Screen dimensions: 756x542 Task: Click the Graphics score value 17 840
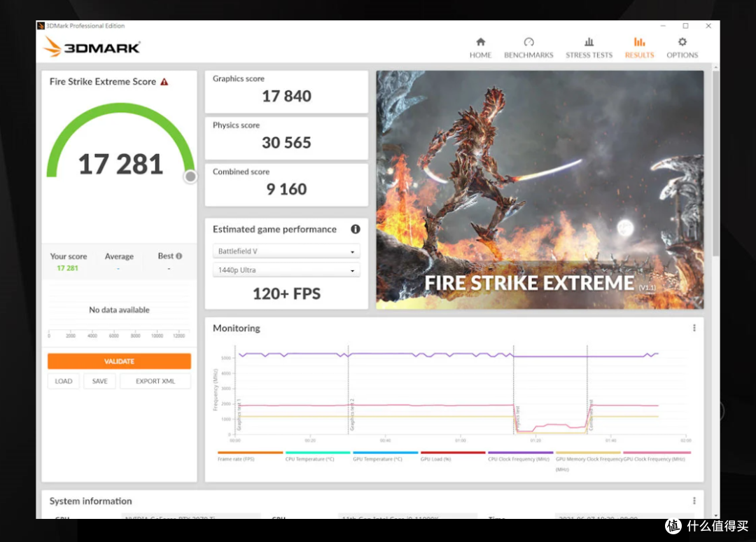point(286,96)
